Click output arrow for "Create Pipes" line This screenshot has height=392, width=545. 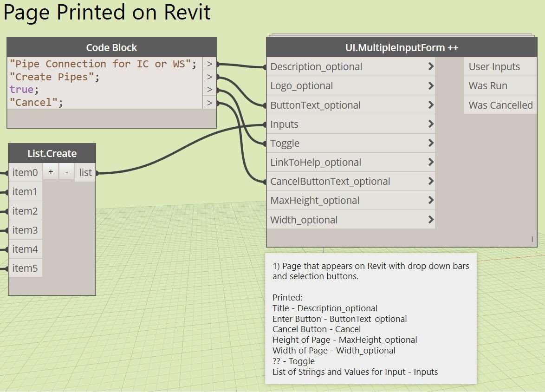pyautogui.click(x=209, y=77)
